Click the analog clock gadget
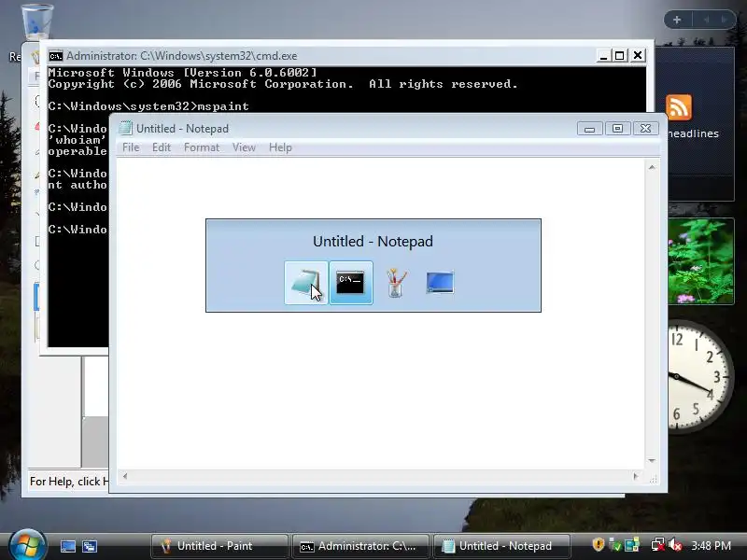Image resolution: width=747 pixels, height=560 pixels. pyautogui.click(x=699, y=376)
